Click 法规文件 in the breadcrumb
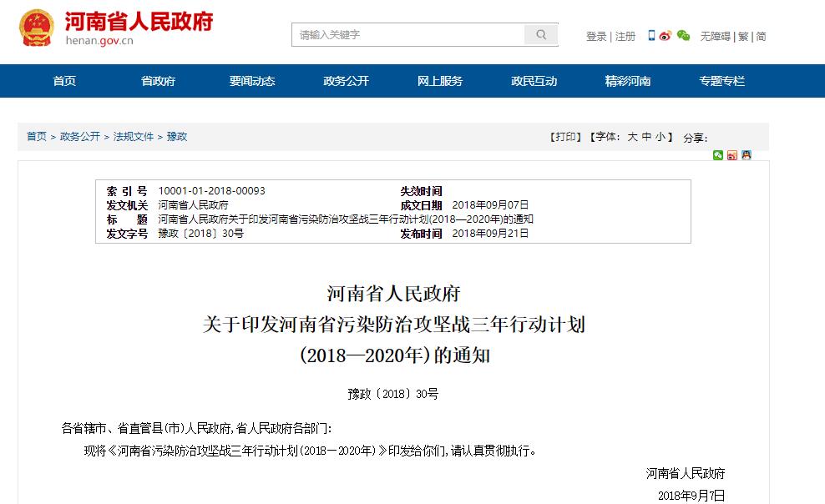Image resolution: width=825 pixels, height=504 pixels. 134,137
